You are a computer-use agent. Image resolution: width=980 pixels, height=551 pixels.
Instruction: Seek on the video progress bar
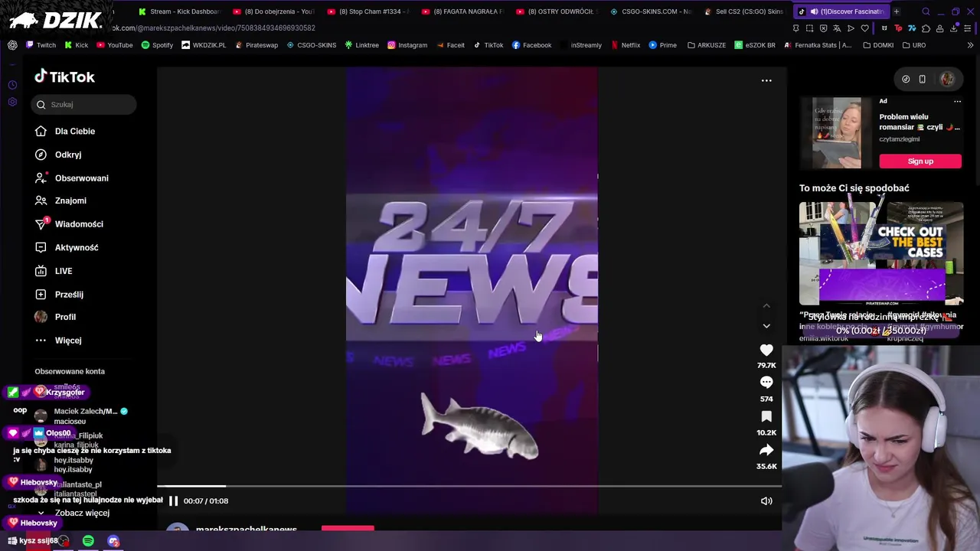[469, 486]
